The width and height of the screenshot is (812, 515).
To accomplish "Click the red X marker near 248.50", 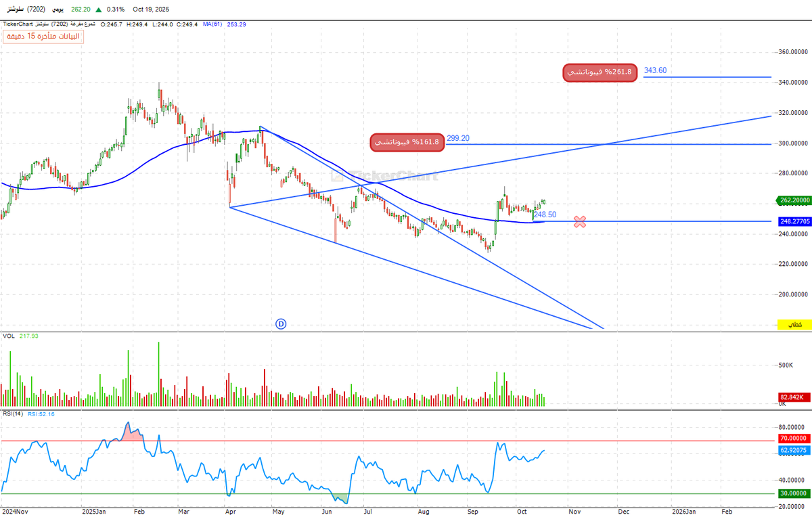I will (x=580, y=221).
